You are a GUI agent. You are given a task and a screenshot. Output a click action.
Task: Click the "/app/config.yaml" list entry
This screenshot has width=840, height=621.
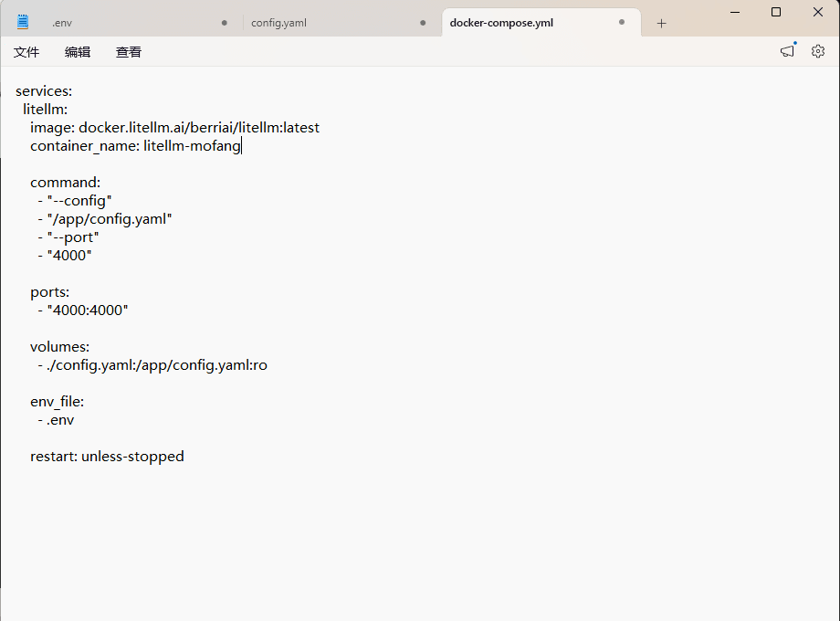[x=104, y=218]
